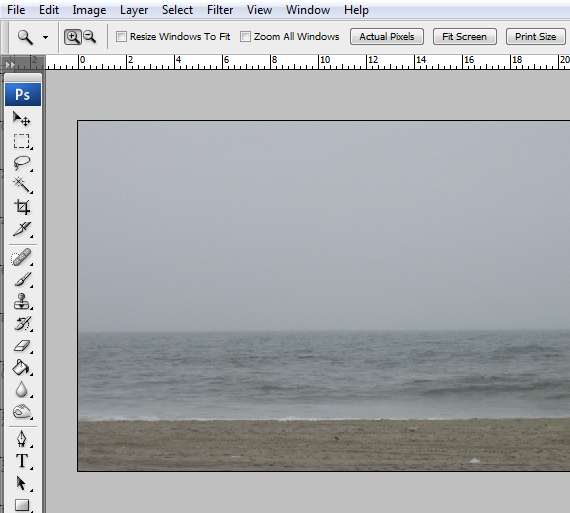Click the Fit Screen button
Screen dimensions: 570x513
click(465, 37)
